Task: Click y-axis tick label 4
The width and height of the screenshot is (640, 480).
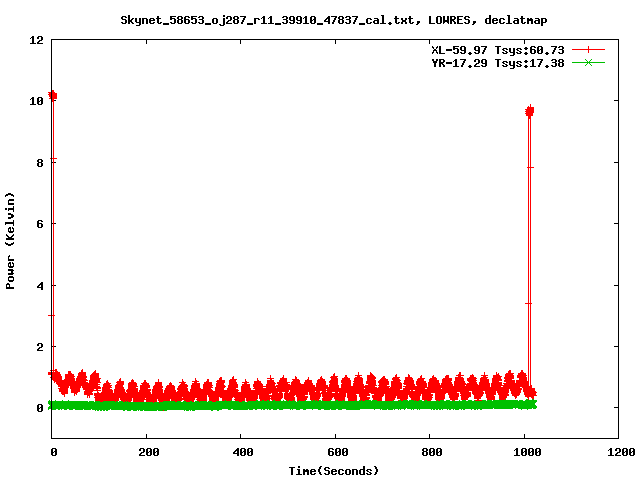Action: (x=40, y=286)
